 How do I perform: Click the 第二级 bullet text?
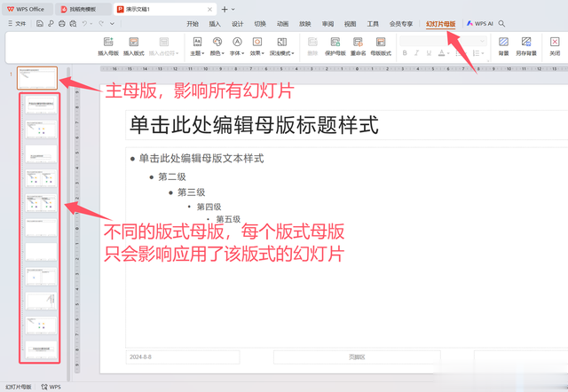coord(172,177)
